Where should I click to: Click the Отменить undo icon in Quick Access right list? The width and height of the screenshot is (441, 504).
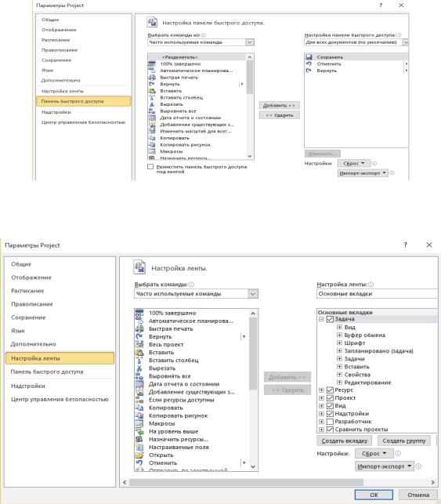[309, 63]
